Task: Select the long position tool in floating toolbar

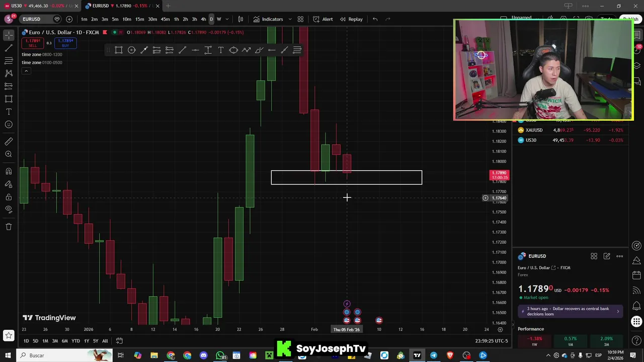Action: (156, 50)
